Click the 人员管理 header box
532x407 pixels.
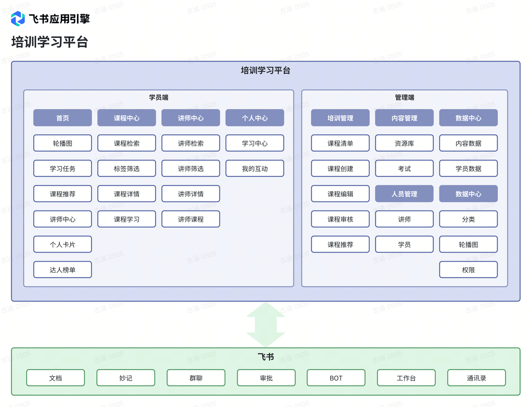coord(404,194)
